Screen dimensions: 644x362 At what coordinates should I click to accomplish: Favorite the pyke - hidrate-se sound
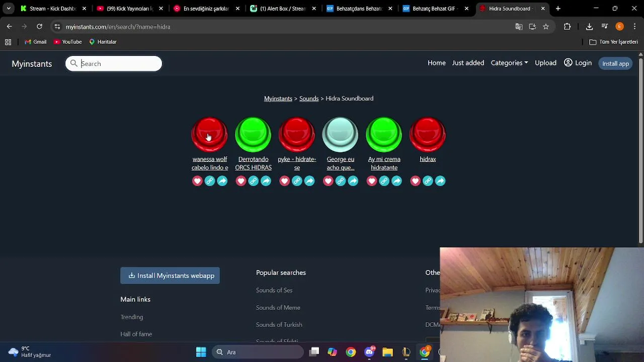285,181
